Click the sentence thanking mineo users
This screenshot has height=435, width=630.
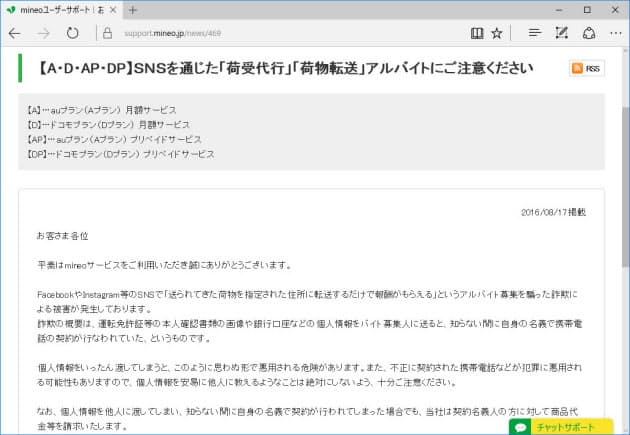click(164, 265)
